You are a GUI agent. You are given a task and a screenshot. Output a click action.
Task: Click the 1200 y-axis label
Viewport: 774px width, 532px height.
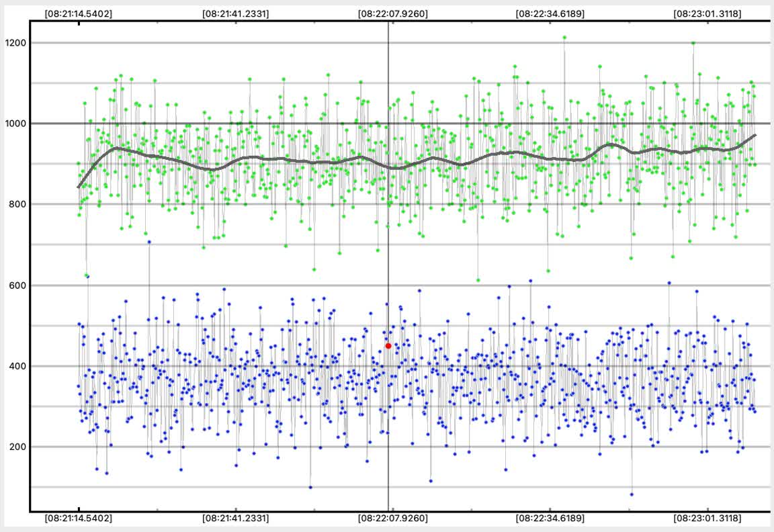tap(14, 43)
